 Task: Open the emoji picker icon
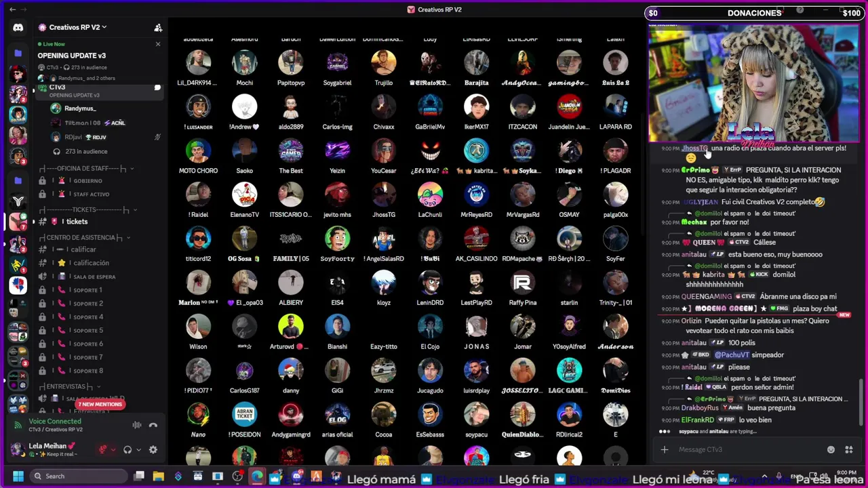pyautogui.click(x=831, y=449)
